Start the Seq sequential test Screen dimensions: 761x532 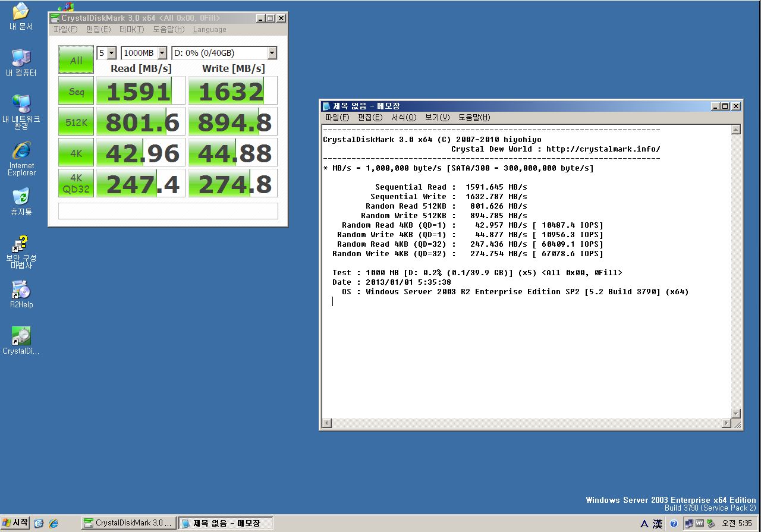(x=76, y=91)
